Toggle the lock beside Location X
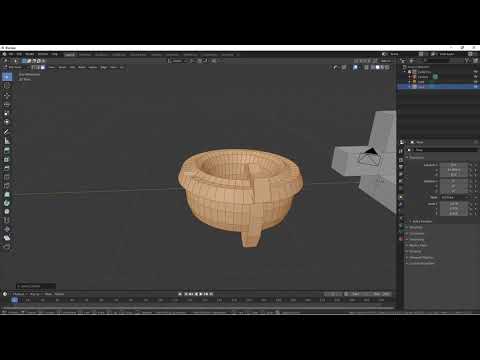 pyautogui.click(x=471, y=165)
